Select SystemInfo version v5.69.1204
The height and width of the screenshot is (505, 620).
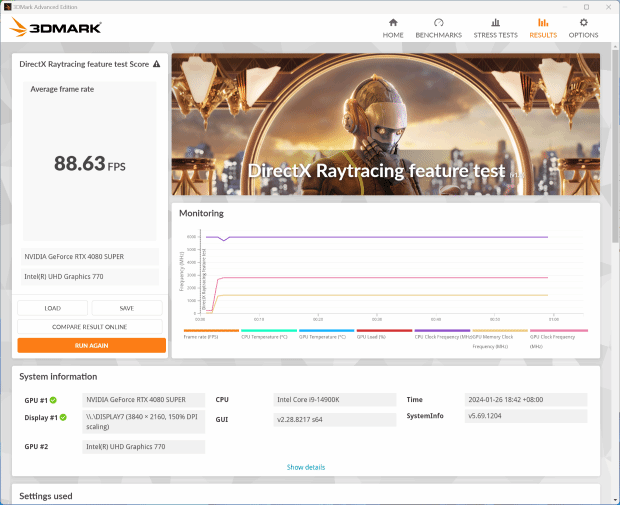526,416
